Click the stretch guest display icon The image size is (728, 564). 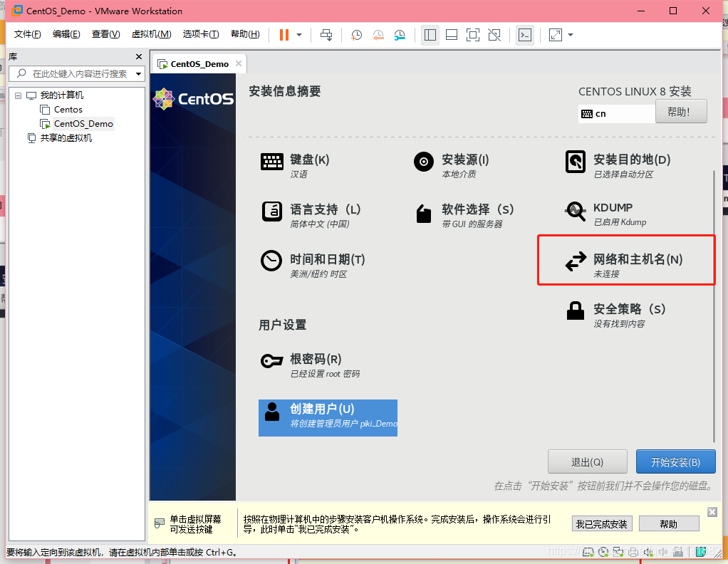pos(556,35)
